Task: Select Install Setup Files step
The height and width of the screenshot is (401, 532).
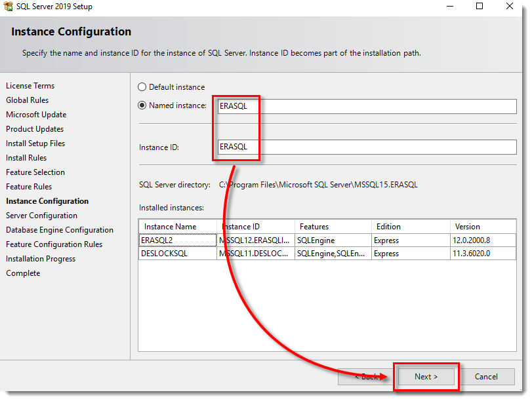Action: pyautogui.click(x=35, y=143)
